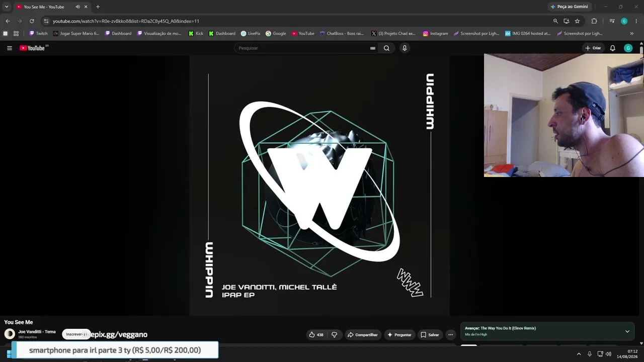The width and height of the screenshot is (644, 362).
Task: Go to the YouTube home logo
Action: tap(33, 48)
